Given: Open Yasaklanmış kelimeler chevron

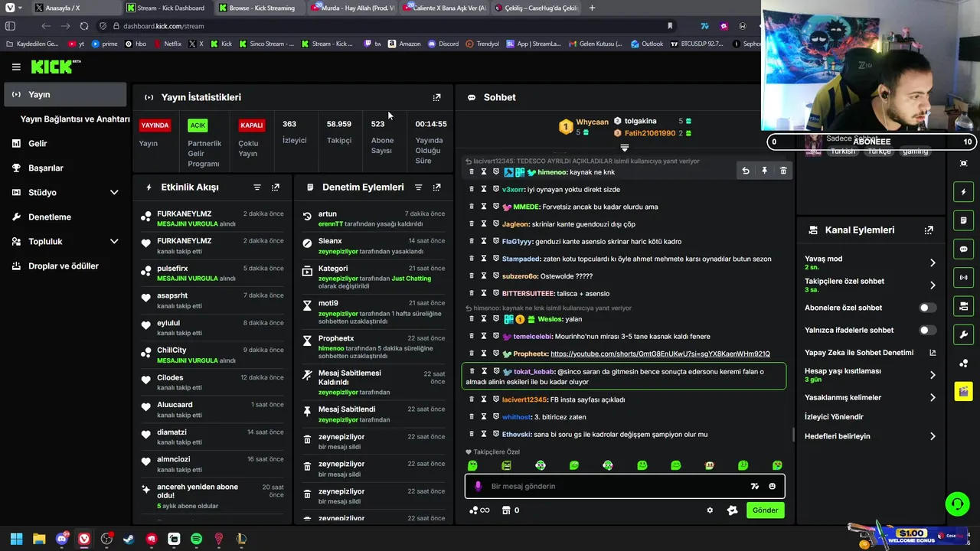Looking at the screenshot, I should [x=933, y=397].
